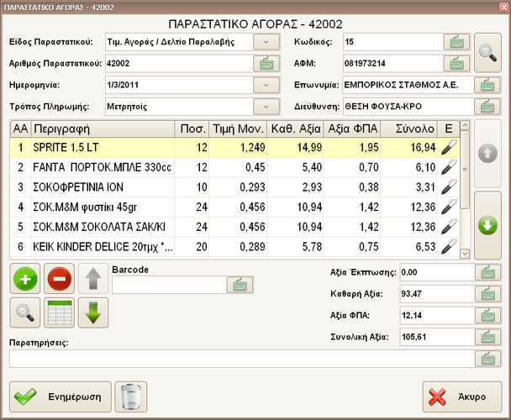
Task: Click Καθαρή Αξία field 93,47
Action: [x=437, y=294]
